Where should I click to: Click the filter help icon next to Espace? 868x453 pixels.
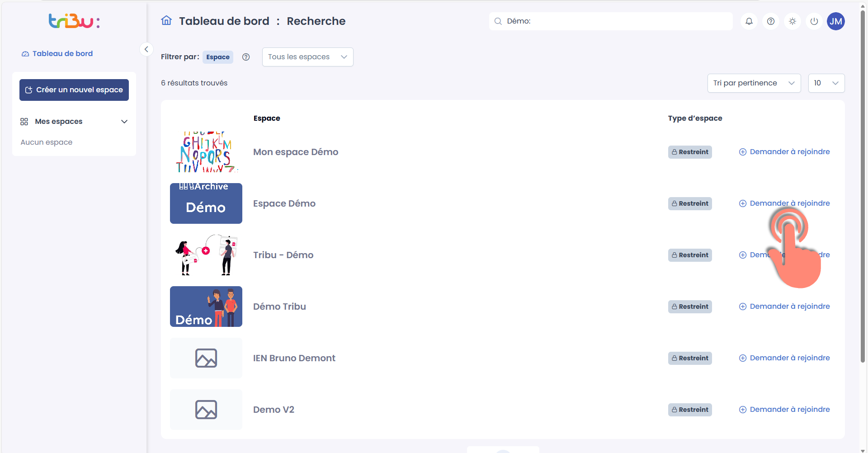coord(246,57)
